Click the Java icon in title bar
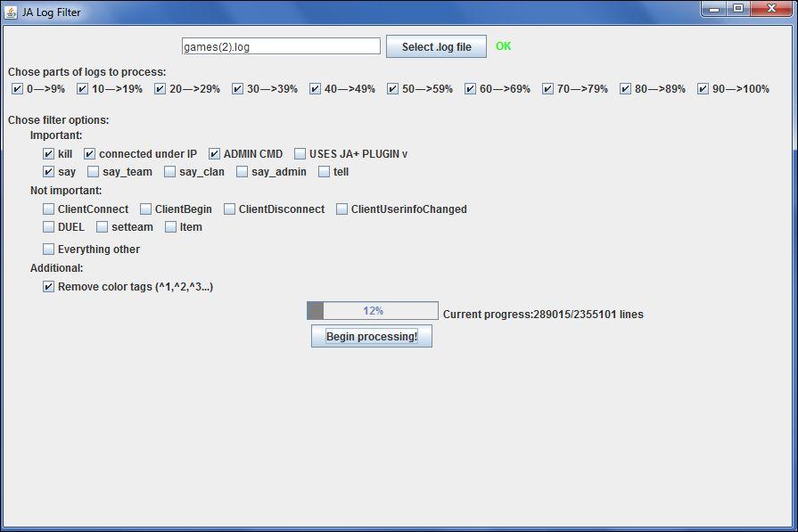 point(12,12)
